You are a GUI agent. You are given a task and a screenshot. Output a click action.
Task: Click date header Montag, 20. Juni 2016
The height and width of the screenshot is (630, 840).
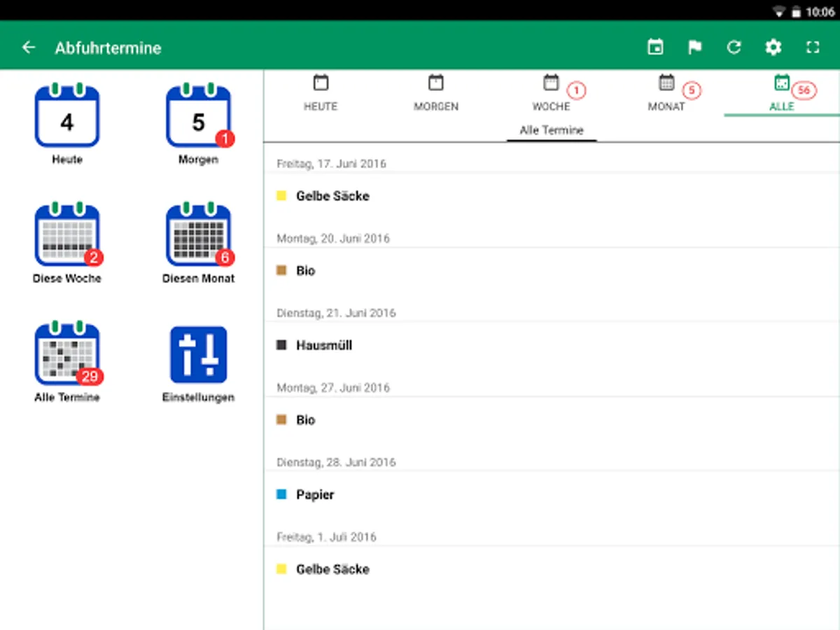point(333,239)
